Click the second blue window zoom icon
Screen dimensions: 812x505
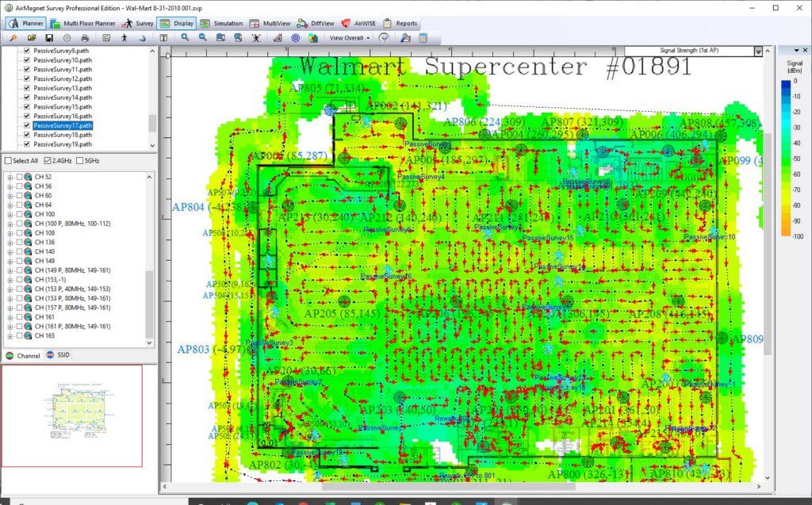pyautogui.click(x=238, y=38)
